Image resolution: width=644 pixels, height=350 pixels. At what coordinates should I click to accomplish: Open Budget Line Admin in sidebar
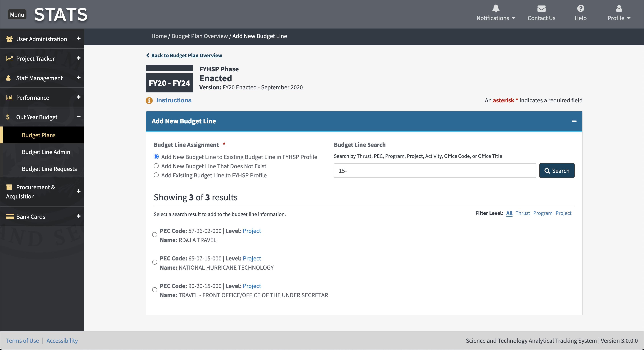click(46, 152)
